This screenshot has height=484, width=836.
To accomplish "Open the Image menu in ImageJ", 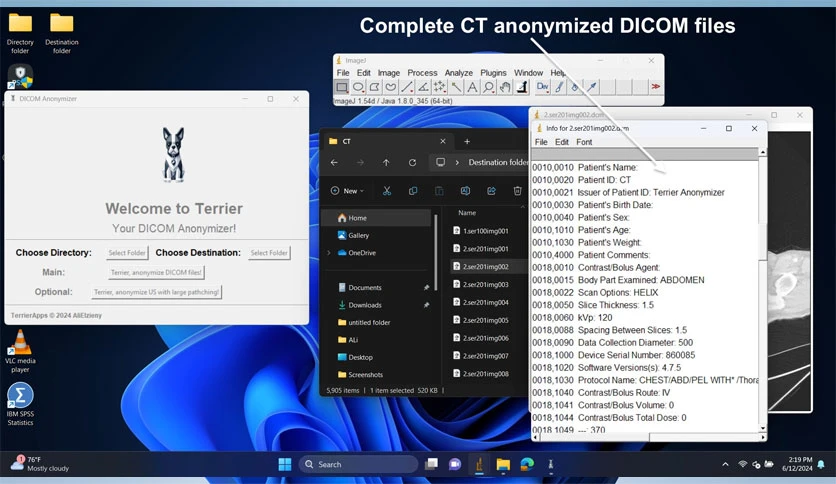I will pyautogui.click(x=389, y=72).
